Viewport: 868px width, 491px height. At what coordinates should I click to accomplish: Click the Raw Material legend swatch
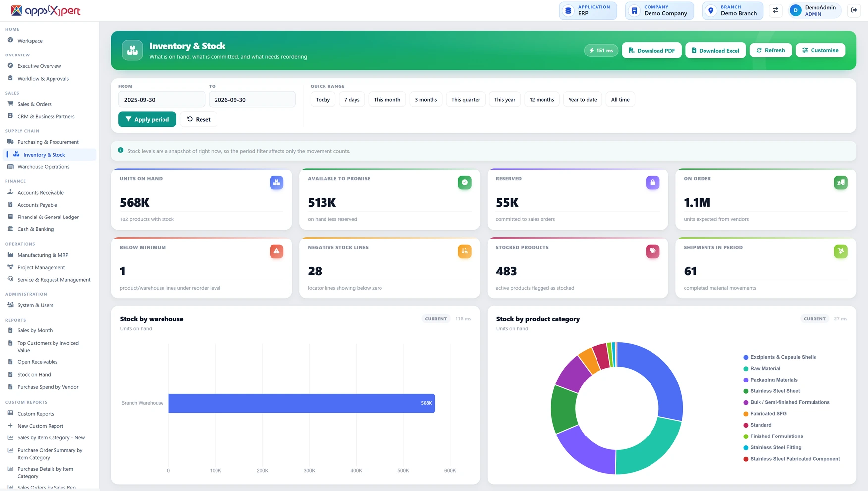tap(746, 369)
